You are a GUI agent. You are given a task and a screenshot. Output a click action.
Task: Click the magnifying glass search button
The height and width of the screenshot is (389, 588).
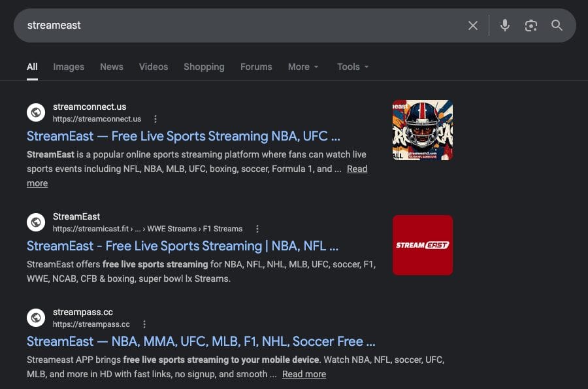pos(557,25)
